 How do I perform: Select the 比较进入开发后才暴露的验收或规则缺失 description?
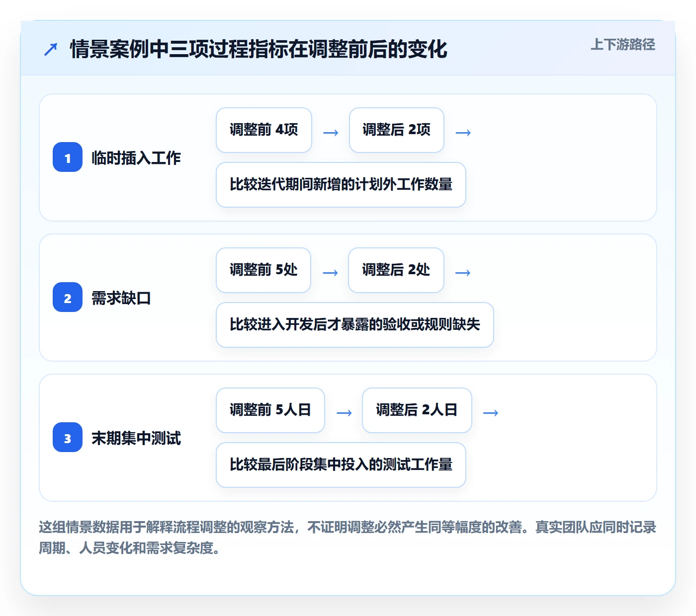355,325
